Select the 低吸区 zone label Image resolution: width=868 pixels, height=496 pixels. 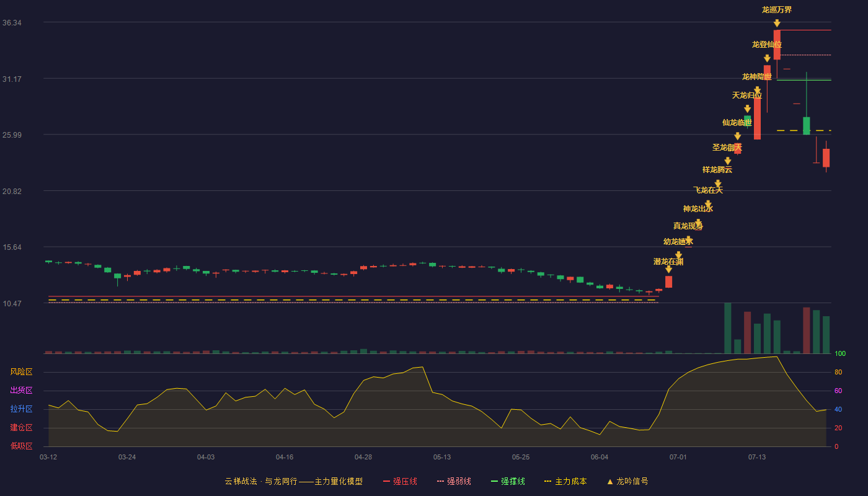[21, 446]
